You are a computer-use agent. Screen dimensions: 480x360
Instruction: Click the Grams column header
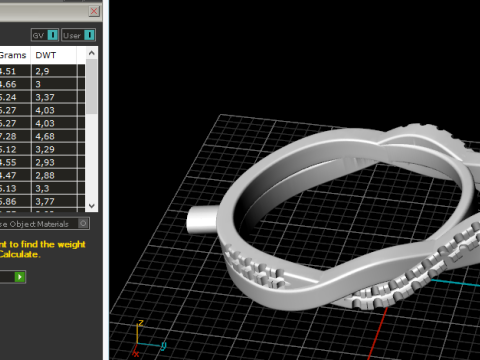15,55
